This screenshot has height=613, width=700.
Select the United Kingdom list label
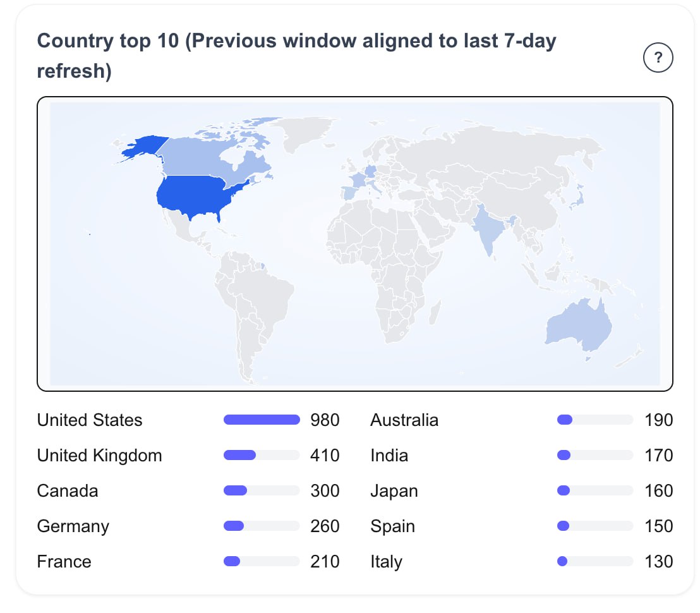point(100,456)
